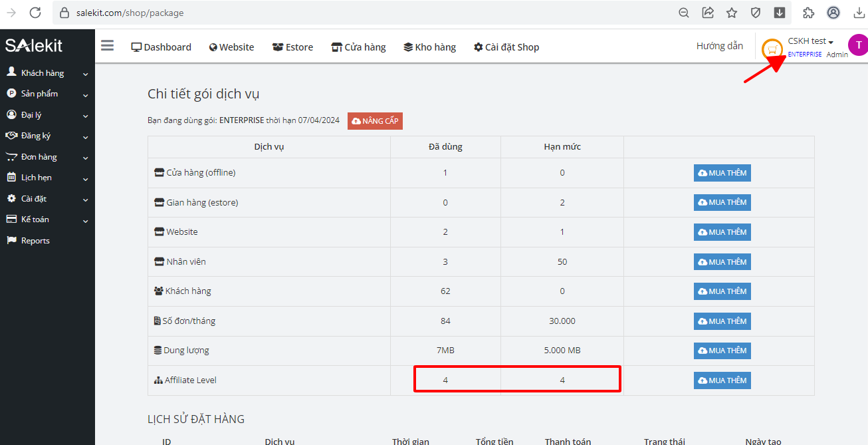Screen dimensions: 868x445
Task: Expand the Kế toán sidebar menu
Action: pos(47,220)
